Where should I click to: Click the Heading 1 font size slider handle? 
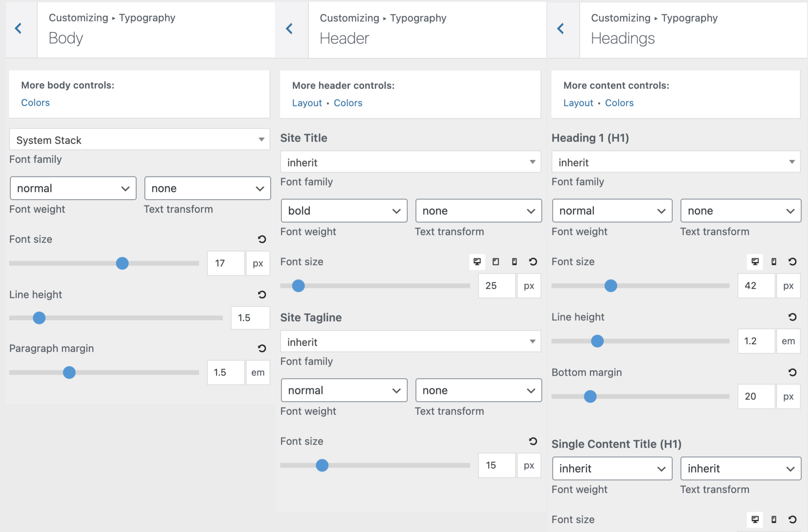coord(611,286)
